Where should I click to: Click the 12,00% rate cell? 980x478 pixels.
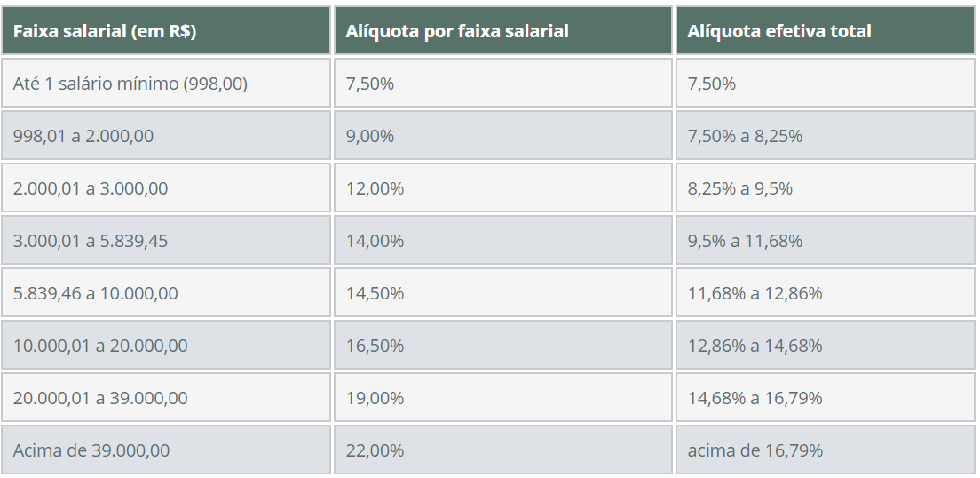tap(375, 188)
